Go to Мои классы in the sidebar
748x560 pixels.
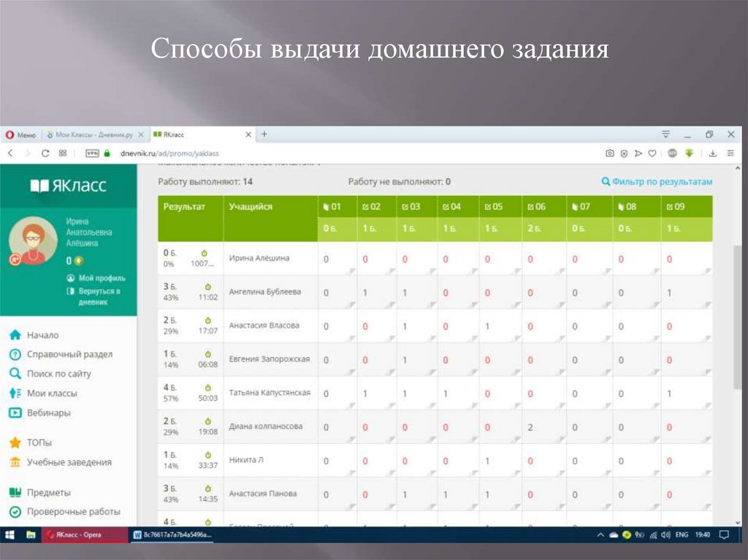point(51,394)
